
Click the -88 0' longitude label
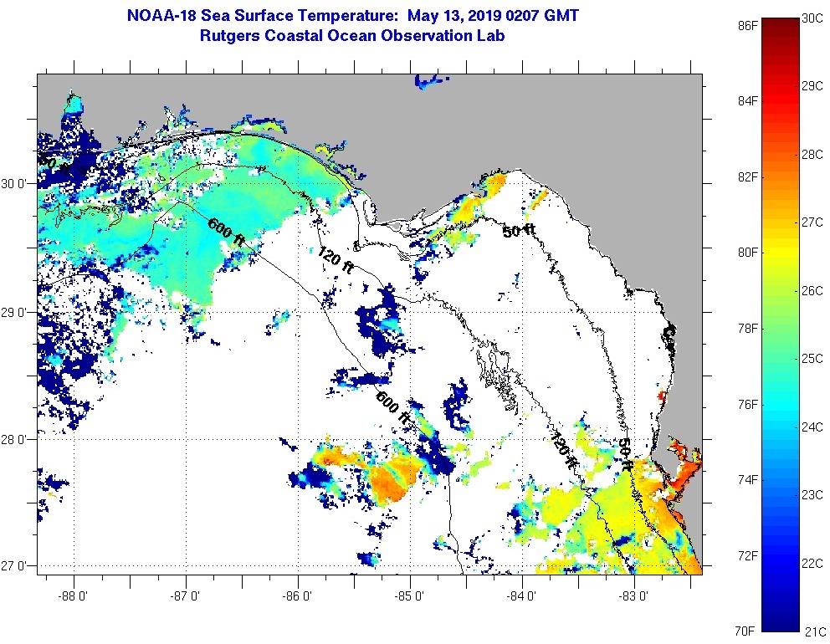(74, 597)
